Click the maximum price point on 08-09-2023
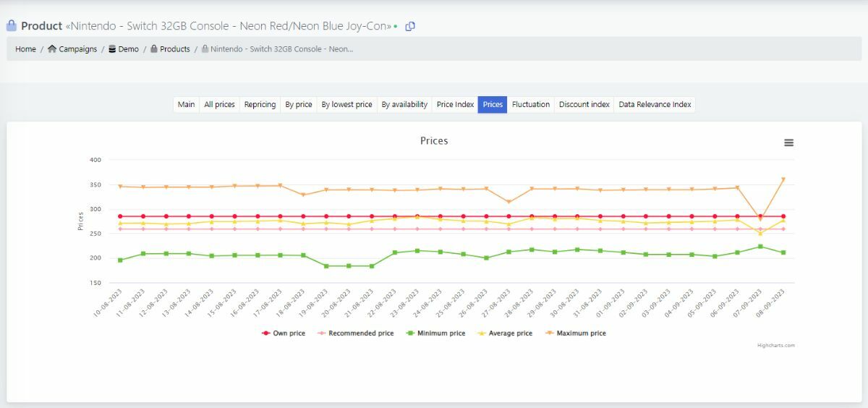This screenshot has width=868, height=408. (x=783, y=179)
